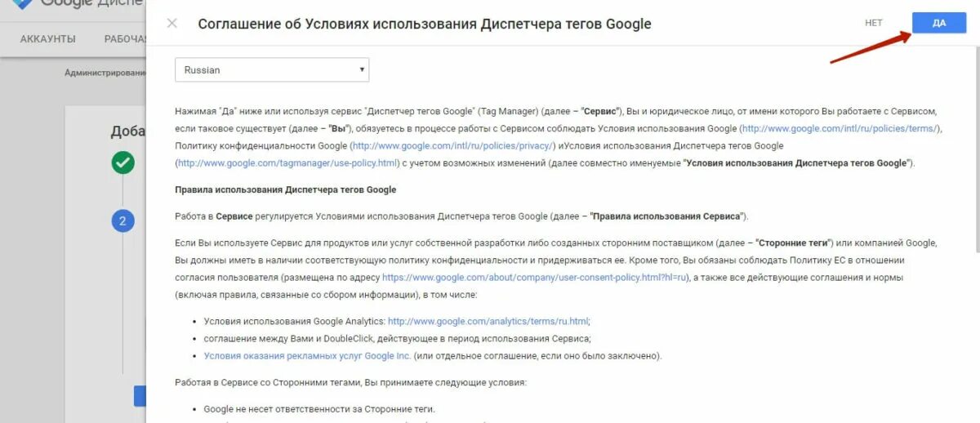This screenshot has height=423, width=980.
Task: Open the Google Analytics terms link
Action: pyautogui.click(x=488, y=321)
